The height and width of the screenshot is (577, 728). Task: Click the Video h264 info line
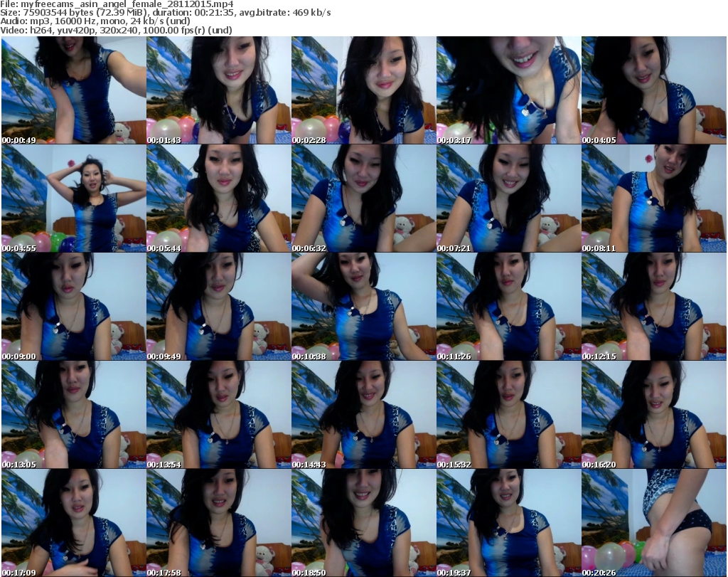pyautogui.click(x=116, y=30)
